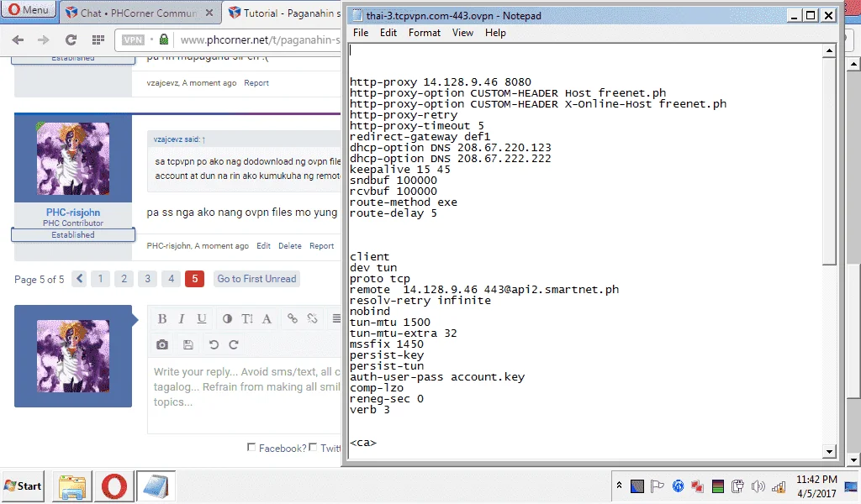Click in the reply text area
Image resolution: width=861 pixels, height=504 pixels.
(245, 397)
